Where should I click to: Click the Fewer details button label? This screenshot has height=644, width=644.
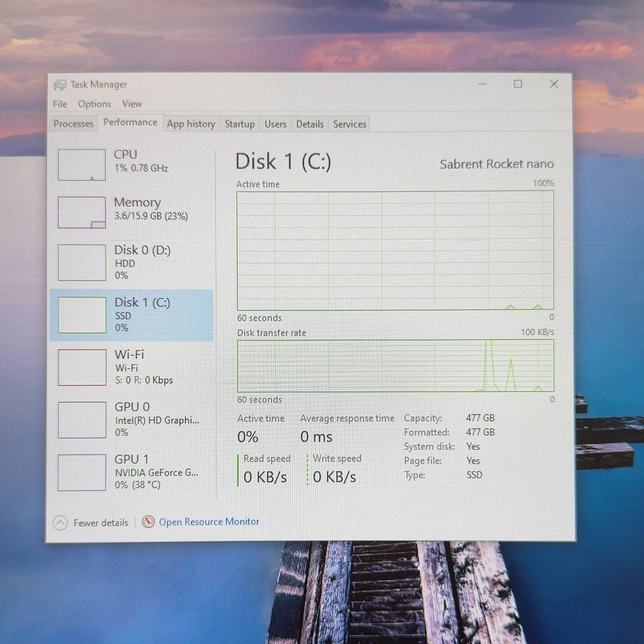click(x=101, y=523)
